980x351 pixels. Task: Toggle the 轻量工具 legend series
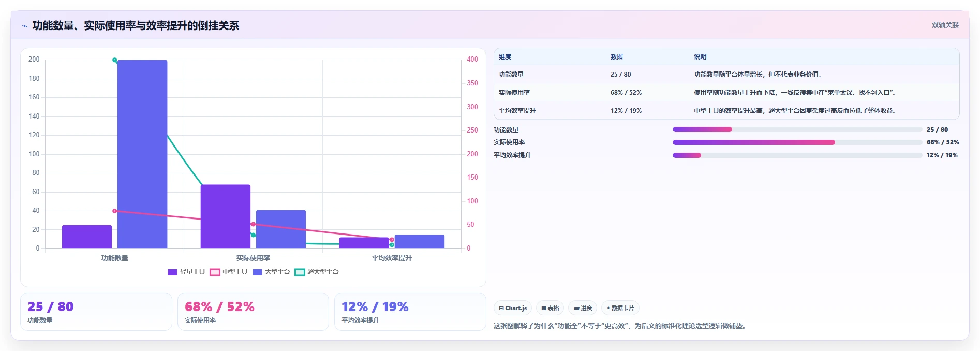(186, 272)
